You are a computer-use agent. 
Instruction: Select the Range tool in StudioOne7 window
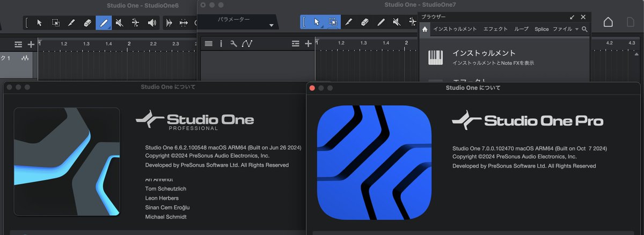click(x=333, y=22)
